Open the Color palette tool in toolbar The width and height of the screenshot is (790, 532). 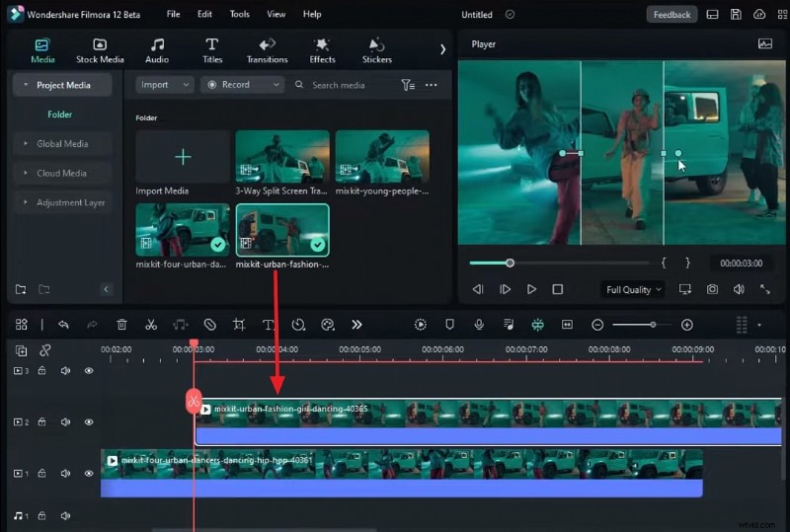(x=328, y=324)
